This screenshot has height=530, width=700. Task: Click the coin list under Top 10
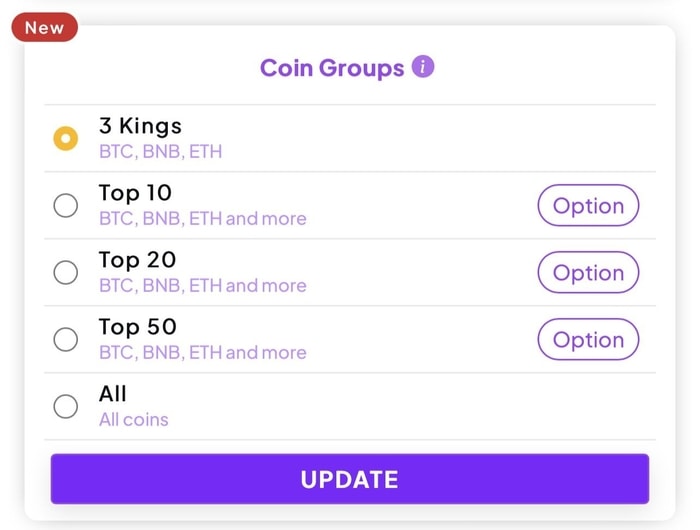202,218
